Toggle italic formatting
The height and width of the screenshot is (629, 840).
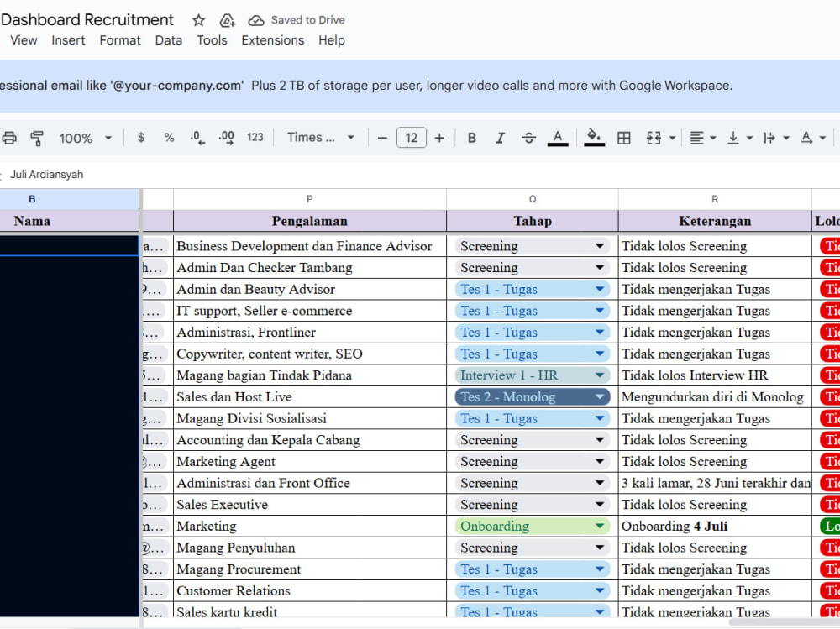(500, 139)
